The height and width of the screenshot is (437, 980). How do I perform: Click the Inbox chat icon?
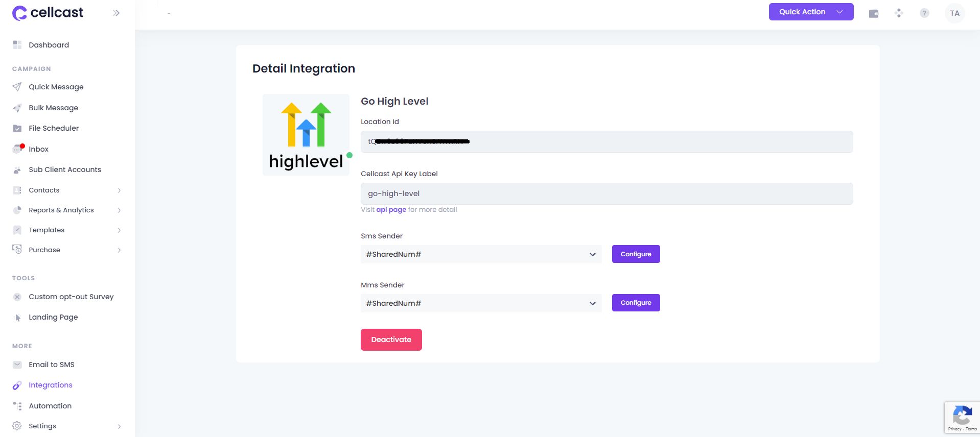[17, 149]
